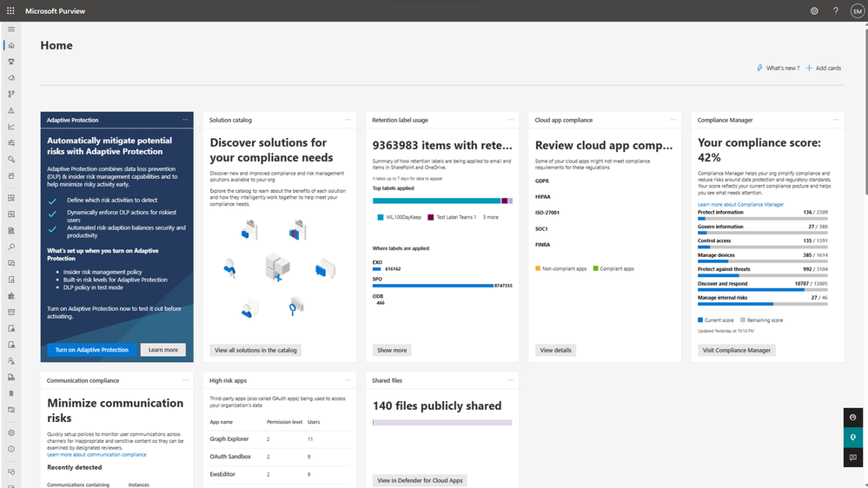Click Turn on Adaptive Protection button
Screen dimensions: 868x488
[x=91, y=350]
